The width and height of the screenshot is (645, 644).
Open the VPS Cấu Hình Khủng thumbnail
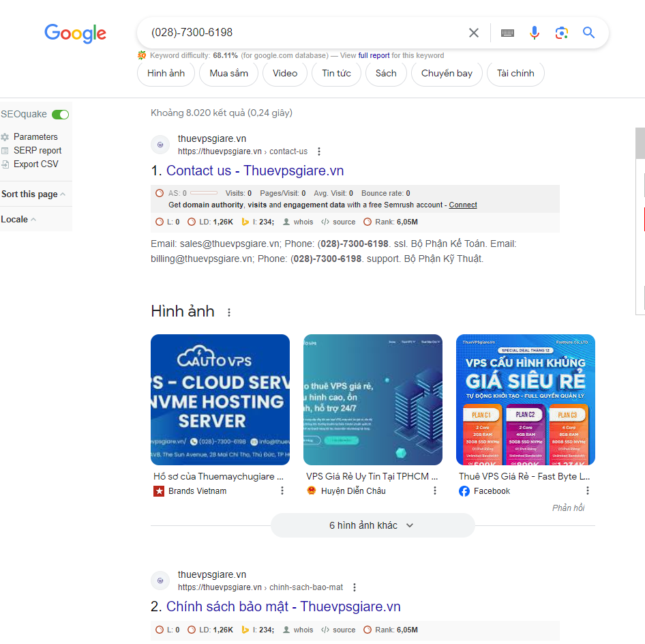click(x=525, y=400)
